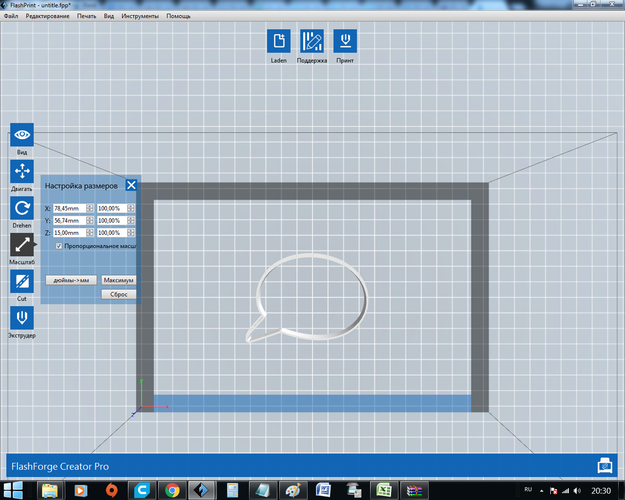
Task: Click the clock showing 20:30
Action: (601, 491)
